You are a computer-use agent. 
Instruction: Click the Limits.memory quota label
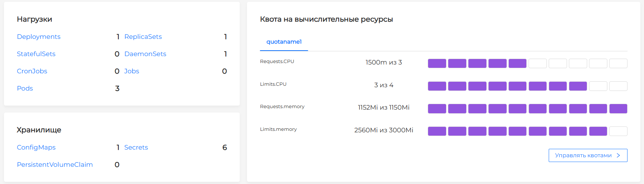pos(278,129)
